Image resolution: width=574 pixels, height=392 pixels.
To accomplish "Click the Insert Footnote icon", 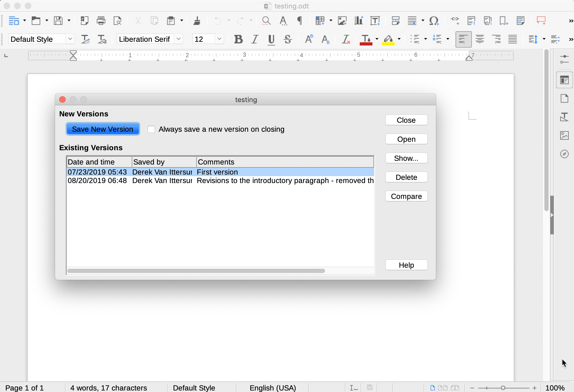I will pos(471,21).
